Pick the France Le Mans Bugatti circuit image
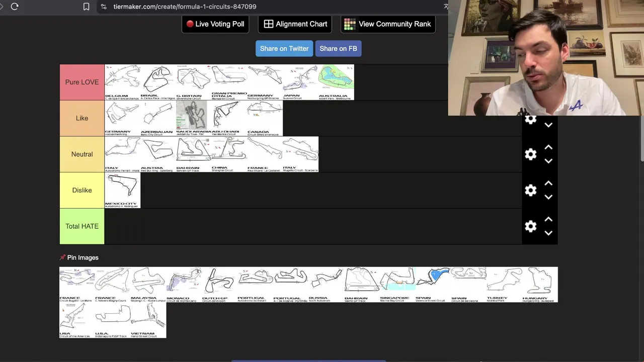The image size is (644, 362). click(x=77, y=285)
